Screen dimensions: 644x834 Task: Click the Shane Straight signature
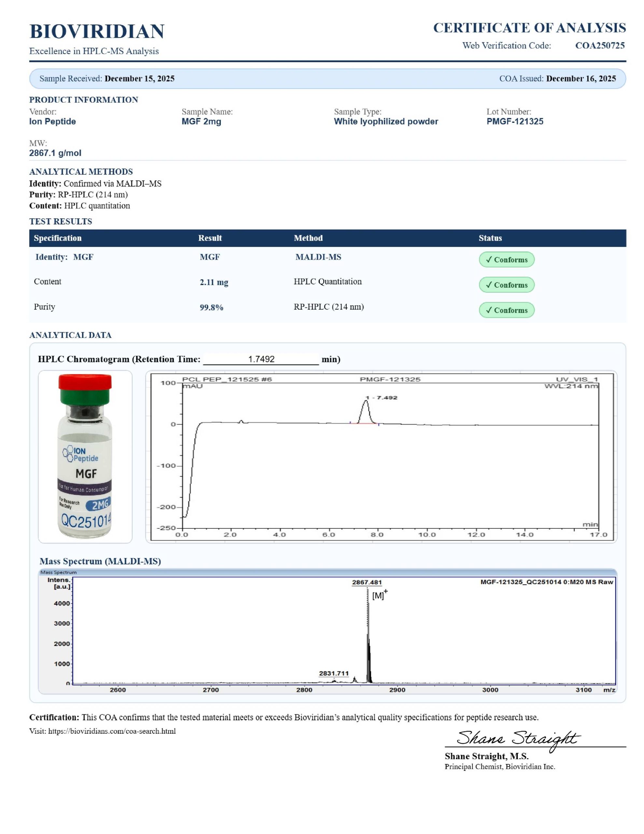pos(518,738)
